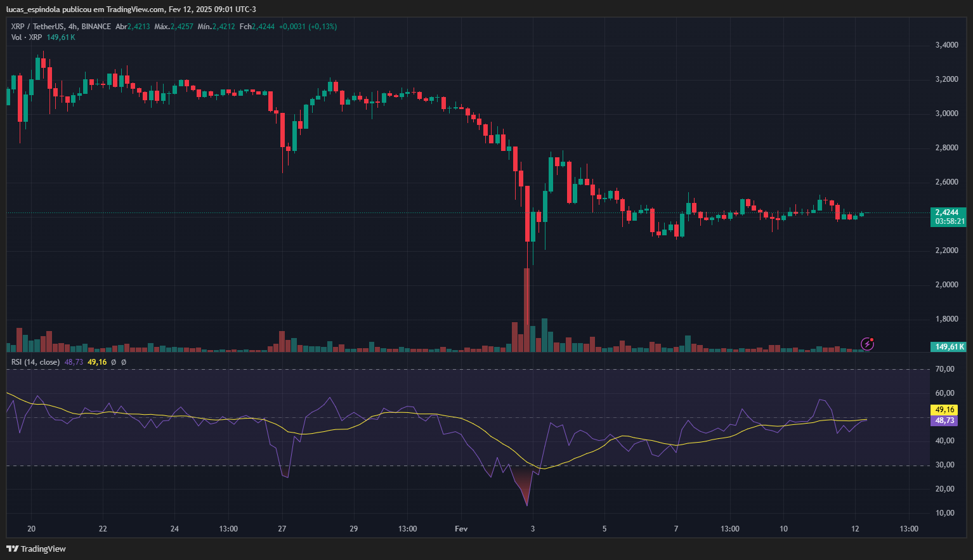Click the RSI (14, close) indicator legend
Screen dimensions: 973x560
coord(36,362)
